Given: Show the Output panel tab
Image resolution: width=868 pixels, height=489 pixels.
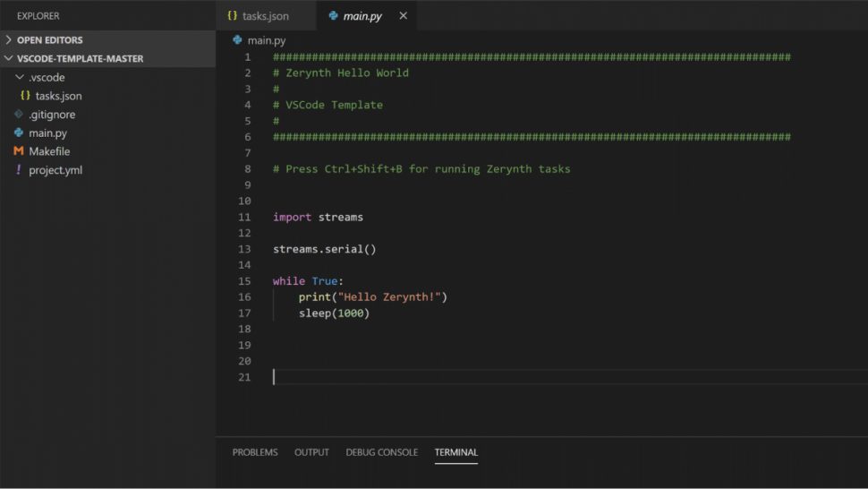Looking at the screenshot, I should pos(311,452).
